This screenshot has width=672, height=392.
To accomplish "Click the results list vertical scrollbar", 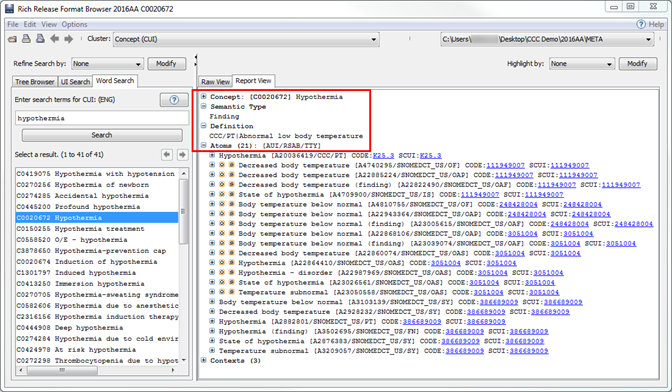I will click(x=183, y=212).
